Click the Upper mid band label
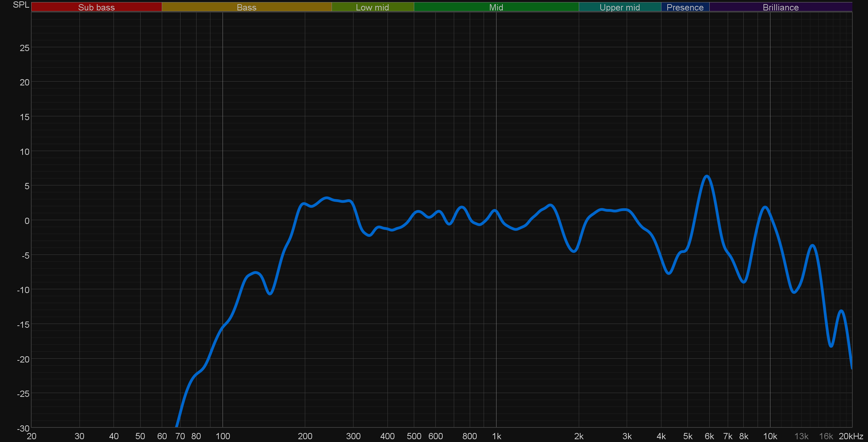 [x=619, y=7]
